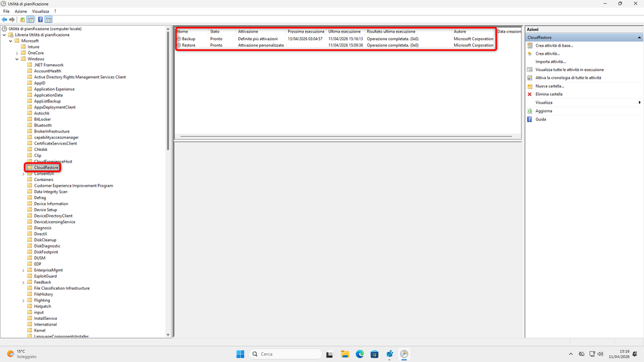Collapse the Windows folder node
The image size is (644, 362).
17,59
